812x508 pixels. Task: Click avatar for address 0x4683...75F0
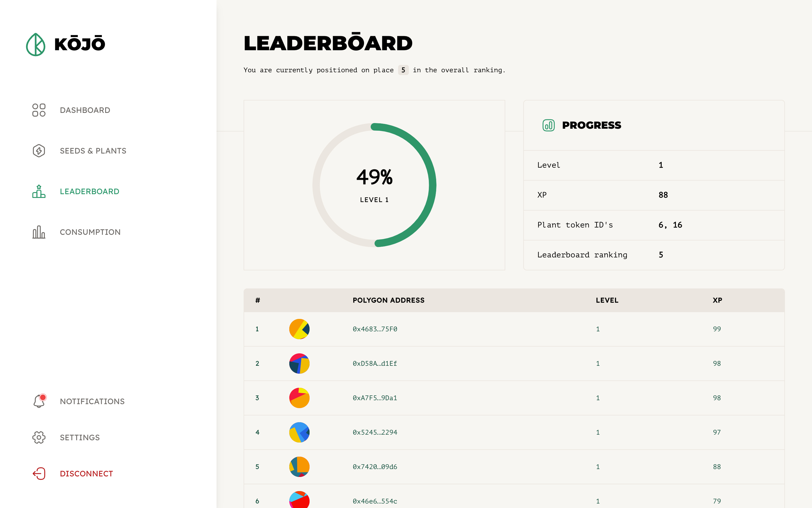pos(299,329)
